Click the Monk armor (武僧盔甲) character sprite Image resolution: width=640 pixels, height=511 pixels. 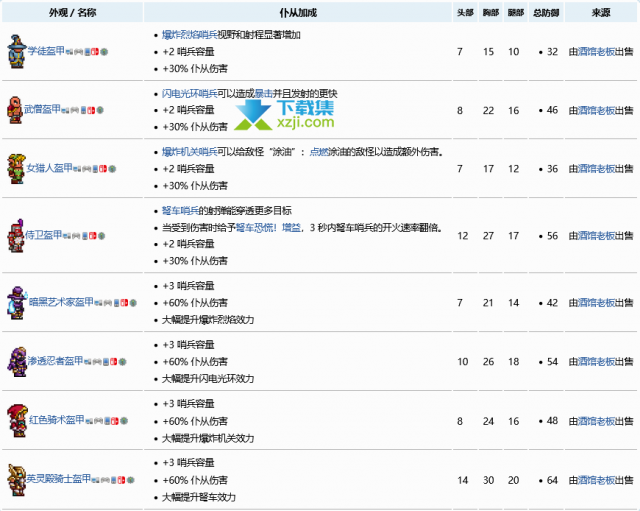pyautogui.click(x=15, y=108)
